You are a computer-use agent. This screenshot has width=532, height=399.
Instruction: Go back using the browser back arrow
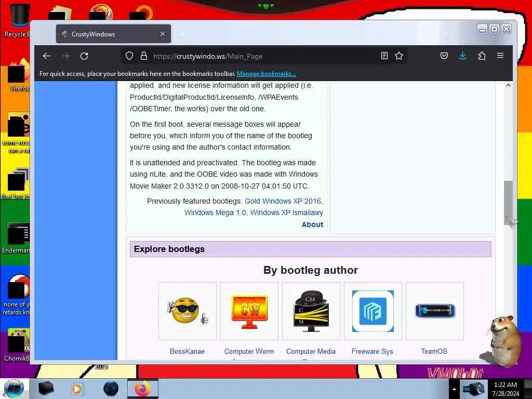click(x=47, y=56)
